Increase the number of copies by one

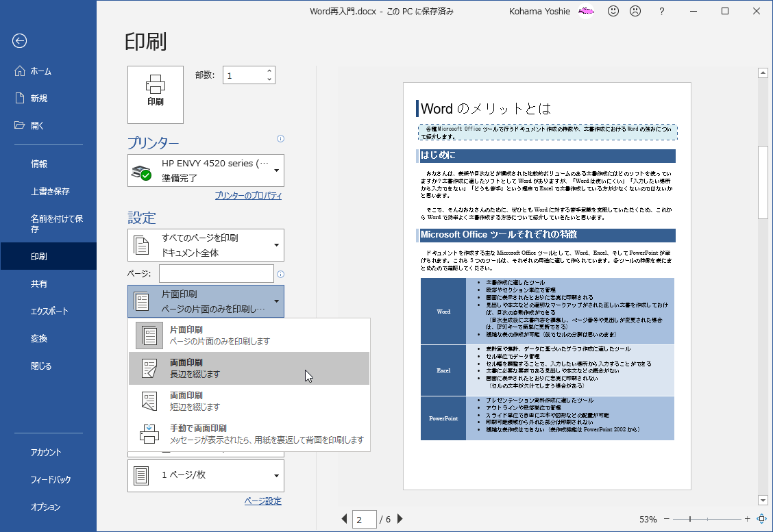[269, 71]
